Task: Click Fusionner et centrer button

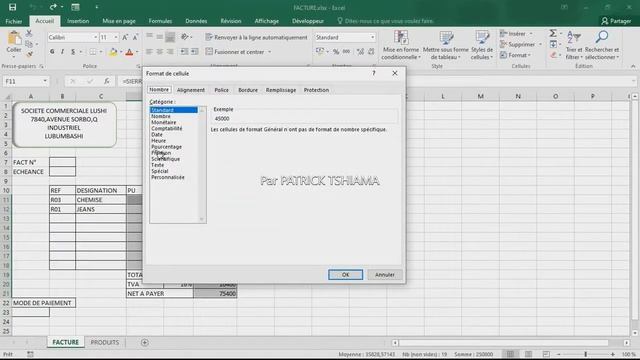Action: coord(235,52)
